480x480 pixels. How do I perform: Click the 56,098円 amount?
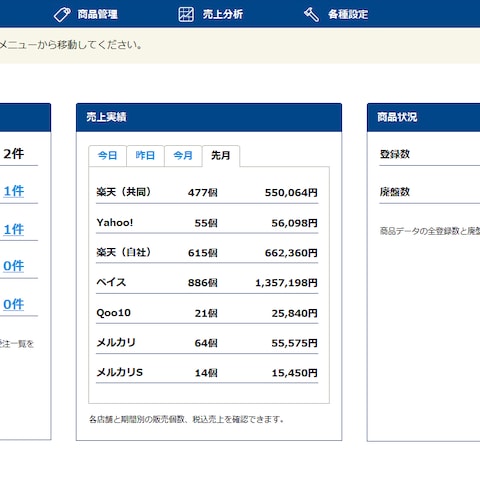coord(294,223)
